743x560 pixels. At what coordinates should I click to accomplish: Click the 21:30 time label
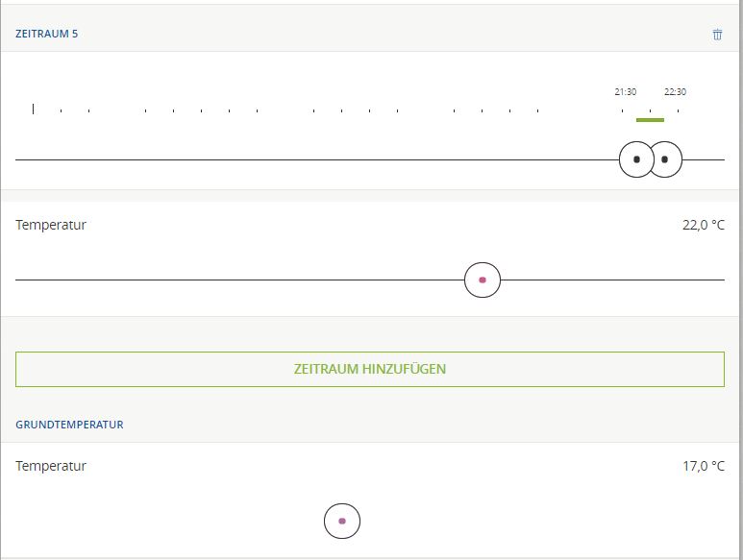coord(625,92)
